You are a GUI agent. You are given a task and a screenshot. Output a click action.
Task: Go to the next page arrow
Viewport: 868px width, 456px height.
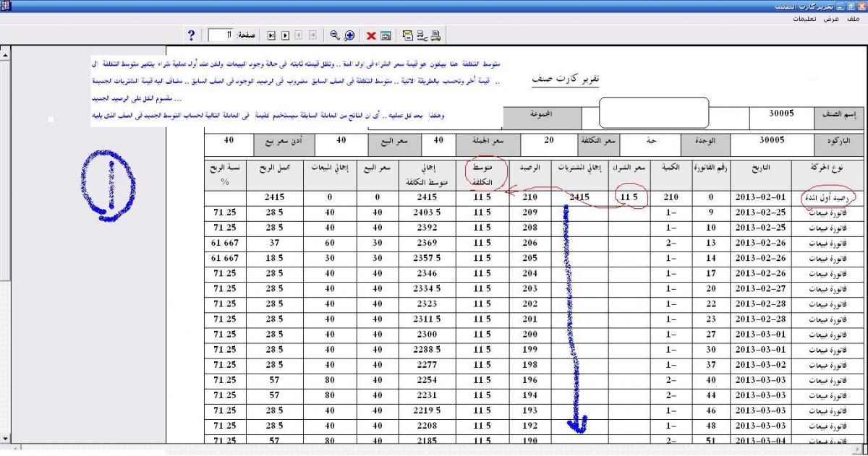pyautogui.click(x=285, y=35)
